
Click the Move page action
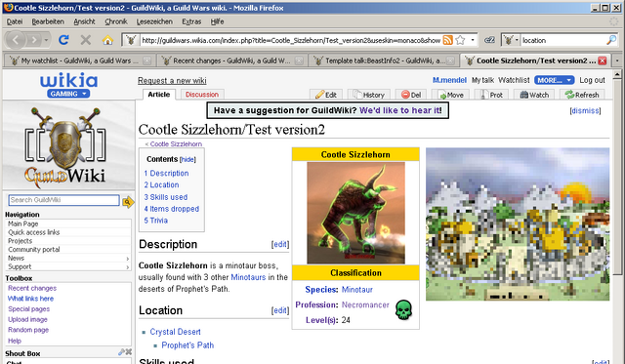451,95
